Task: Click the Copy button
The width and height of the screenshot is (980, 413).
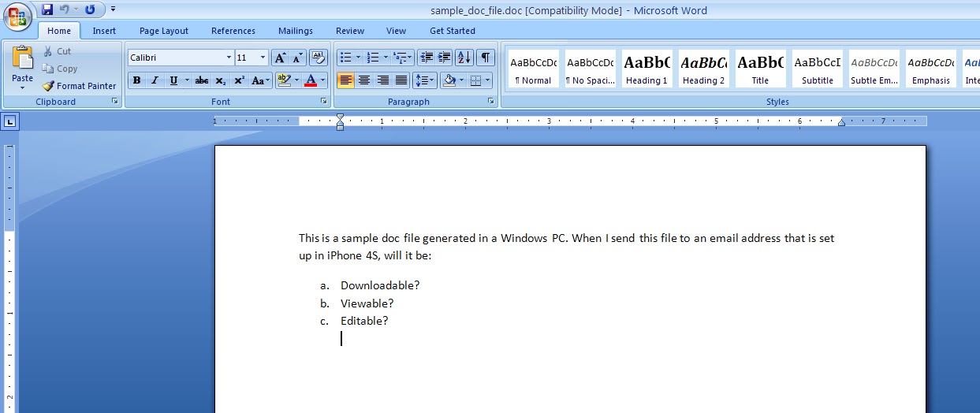Action: coord(60,69)
